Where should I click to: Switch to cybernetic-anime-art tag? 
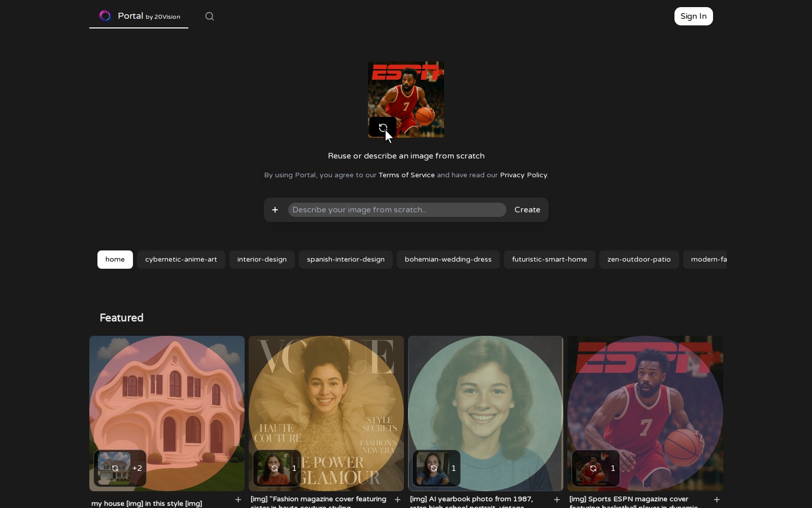click(x=181, y=260)
